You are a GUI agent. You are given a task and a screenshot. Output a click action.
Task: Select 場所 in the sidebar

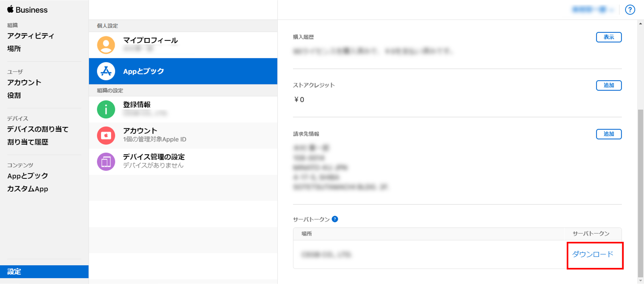point(14,49)
